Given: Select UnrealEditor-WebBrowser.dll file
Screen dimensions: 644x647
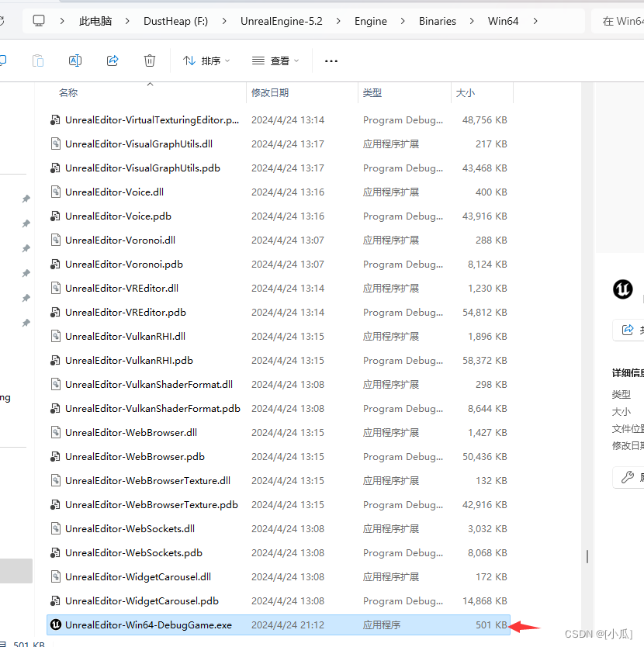Looking at the screenshot, I should pyautogui.click(x=279, y=432).
